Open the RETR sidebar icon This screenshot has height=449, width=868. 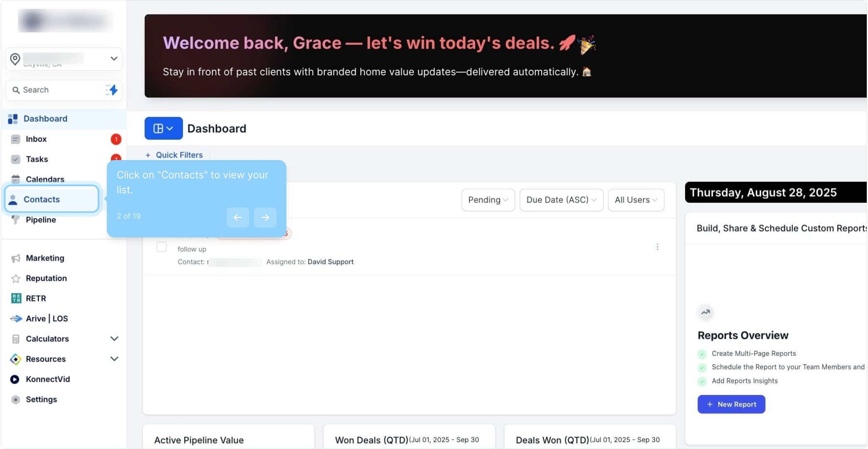[x=16, y=298]
